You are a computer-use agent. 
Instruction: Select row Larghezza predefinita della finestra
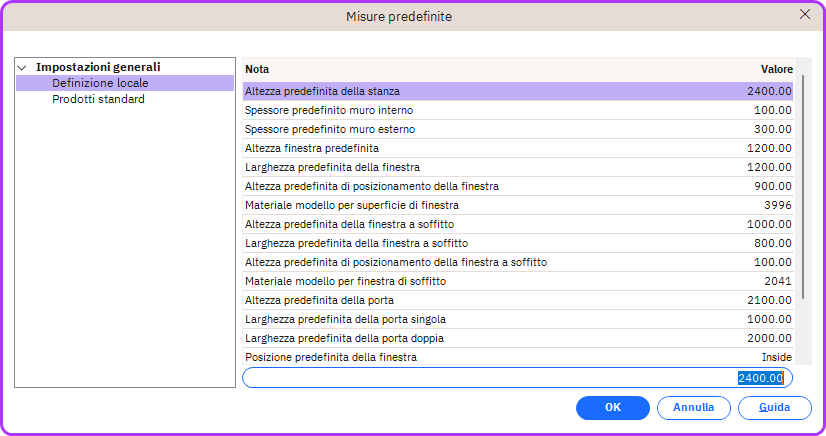coord(332,167)
